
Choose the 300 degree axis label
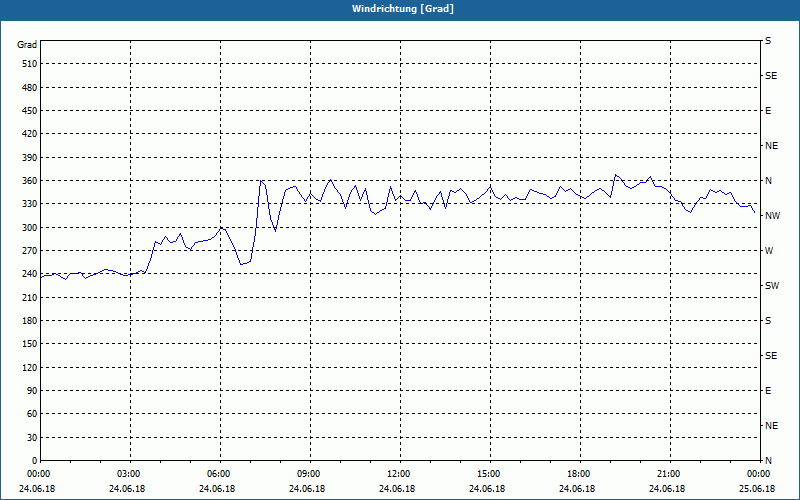coord(30,228)
